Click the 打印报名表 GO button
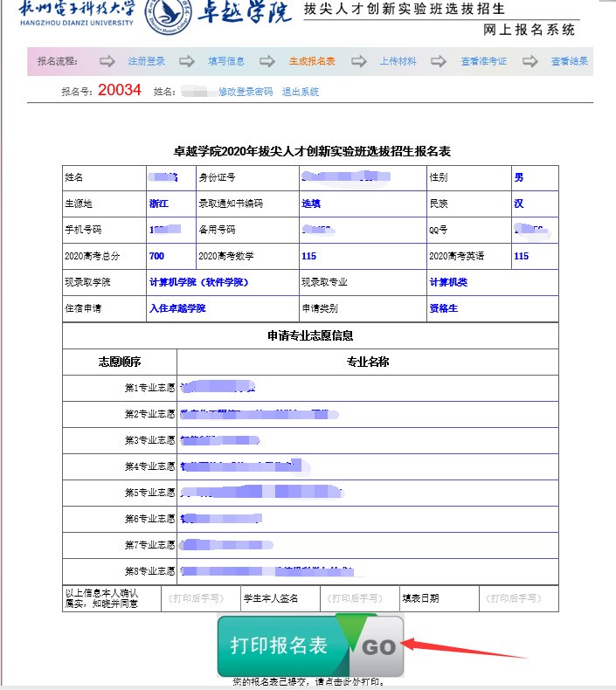This screenshot has width=616, height=690. click(310, 645)
